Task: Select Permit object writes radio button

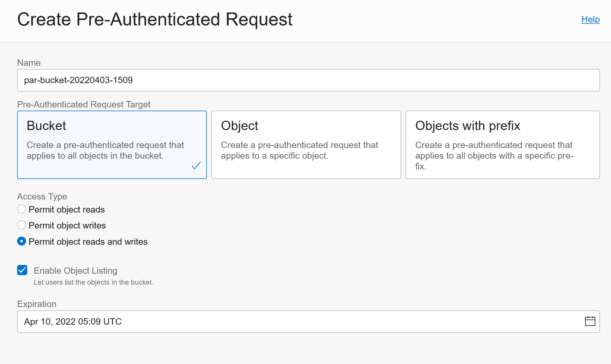Action: point(22,225)
